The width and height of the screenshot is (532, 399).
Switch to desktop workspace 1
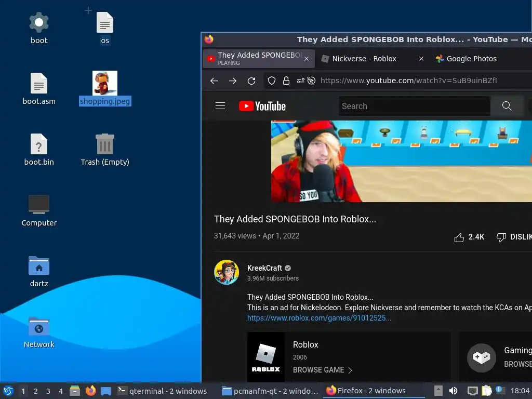click(23, 391)
